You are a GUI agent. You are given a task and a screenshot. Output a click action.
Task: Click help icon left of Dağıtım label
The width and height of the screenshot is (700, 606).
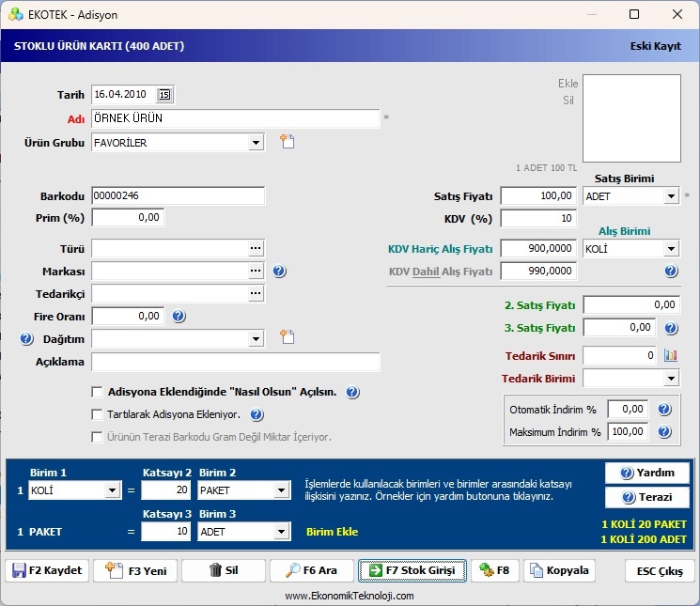click(x=26, y=338)
